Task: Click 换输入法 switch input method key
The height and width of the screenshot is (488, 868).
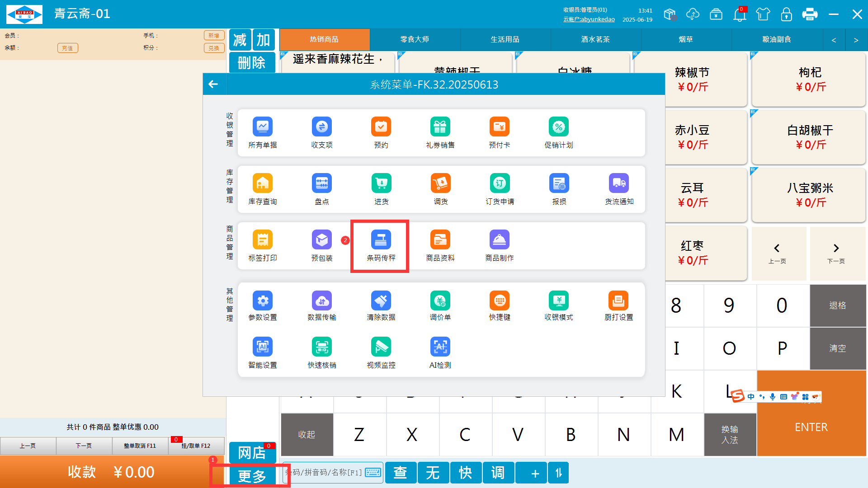Action: pyautogui.click(x=730, y=435)
